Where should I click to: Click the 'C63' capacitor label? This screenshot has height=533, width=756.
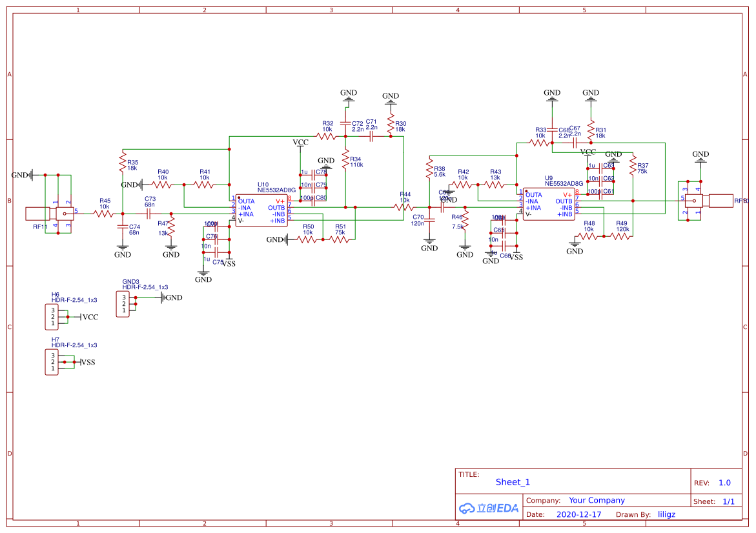click(609, 166)
